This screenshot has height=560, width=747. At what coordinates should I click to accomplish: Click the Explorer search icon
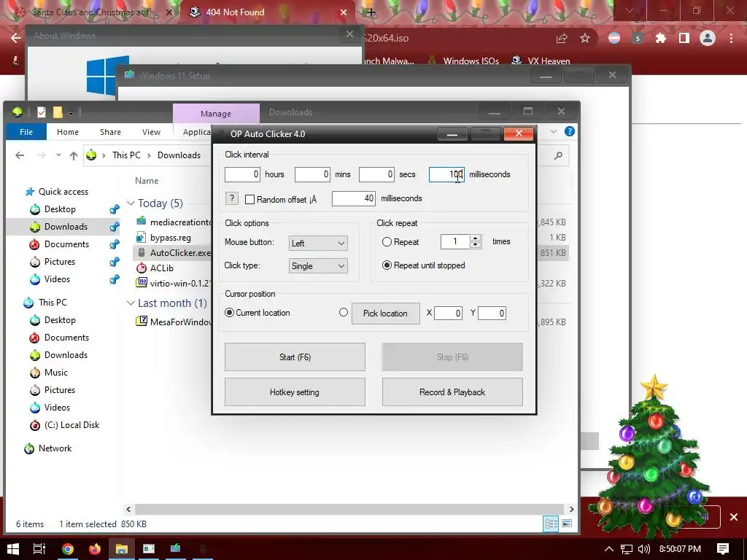tap(558, 155)
